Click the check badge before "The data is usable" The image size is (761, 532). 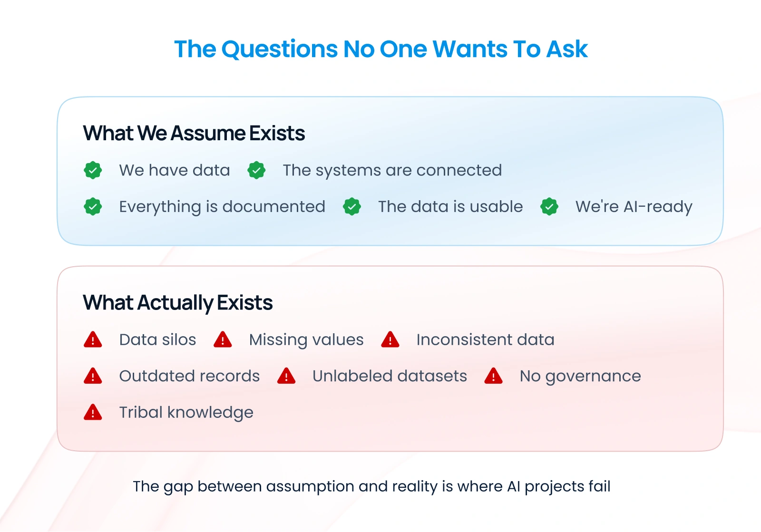(352, 207)
